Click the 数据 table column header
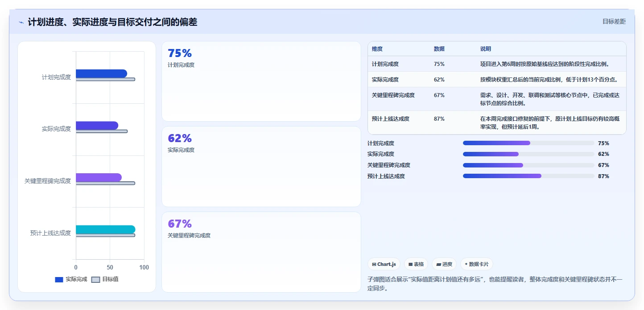 [439, 49]
